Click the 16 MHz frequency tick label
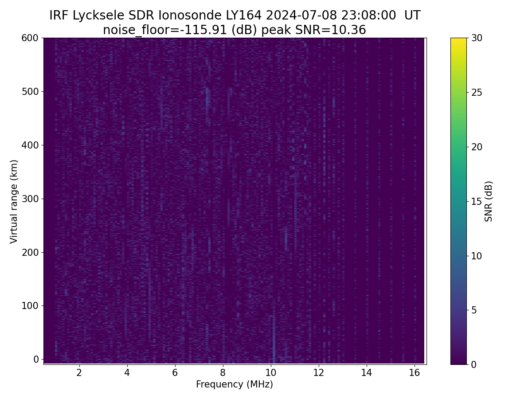Screen dimensions: 532x399 point(414,372)
